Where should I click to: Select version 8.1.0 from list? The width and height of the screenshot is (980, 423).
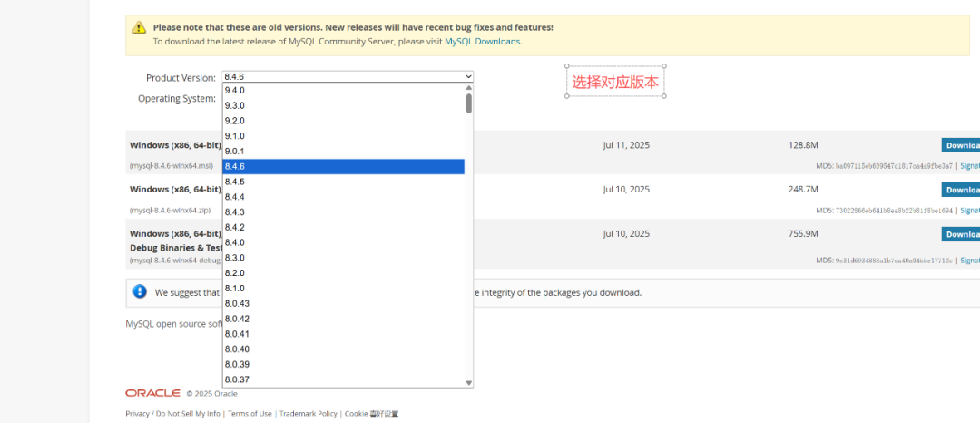click(343, 288)
